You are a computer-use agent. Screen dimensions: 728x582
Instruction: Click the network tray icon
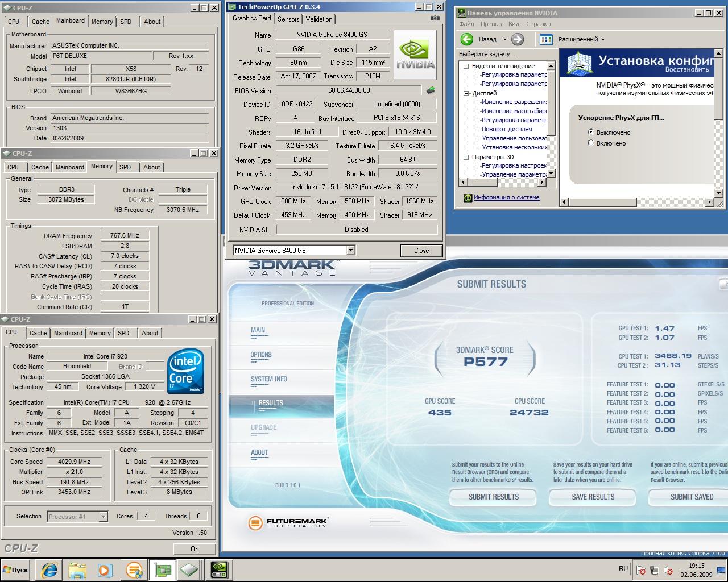(655, 570)
